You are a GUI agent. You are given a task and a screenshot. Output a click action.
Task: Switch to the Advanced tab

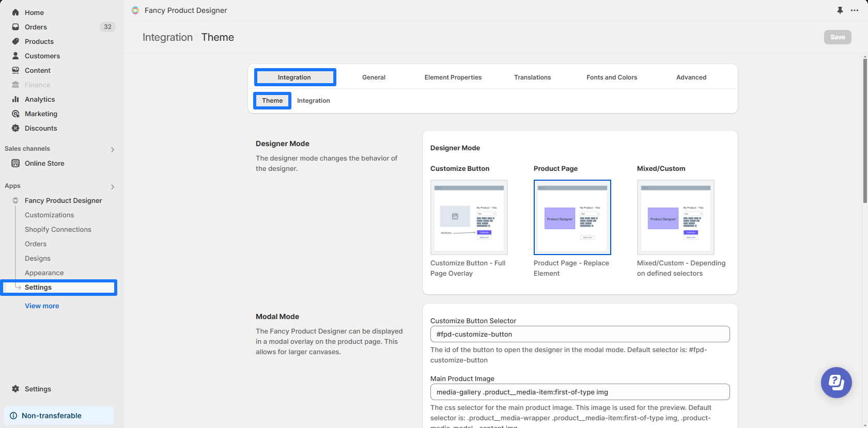tap(691, 77)
